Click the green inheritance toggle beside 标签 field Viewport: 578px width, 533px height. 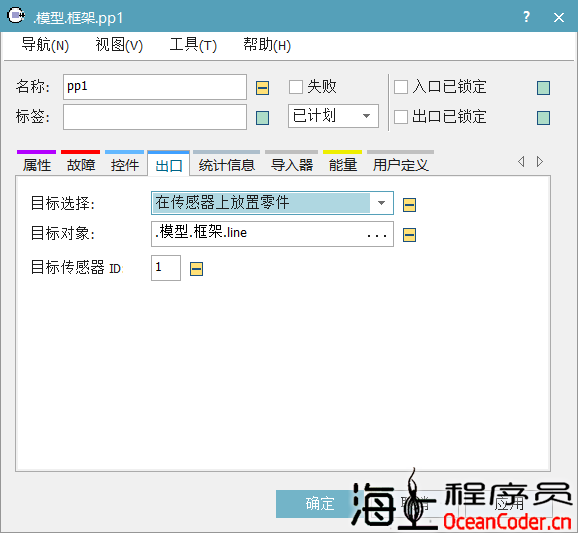pos(262,118)
